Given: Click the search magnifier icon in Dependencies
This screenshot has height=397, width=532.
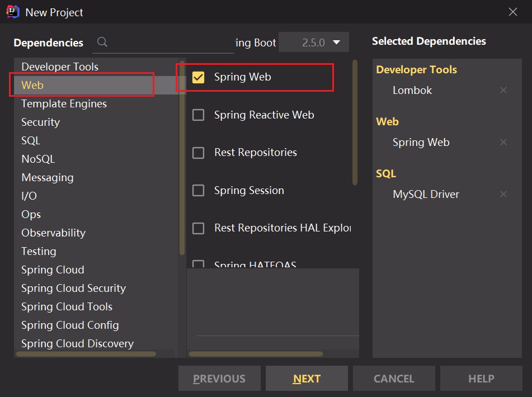Looking at the screenshot, I should click(x=102, y=42).
